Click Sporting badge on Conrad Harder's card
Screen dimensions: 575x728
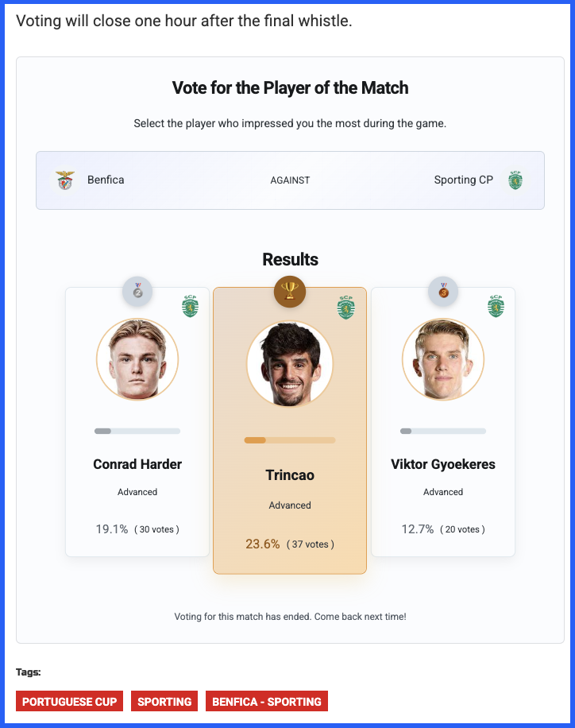191,306
